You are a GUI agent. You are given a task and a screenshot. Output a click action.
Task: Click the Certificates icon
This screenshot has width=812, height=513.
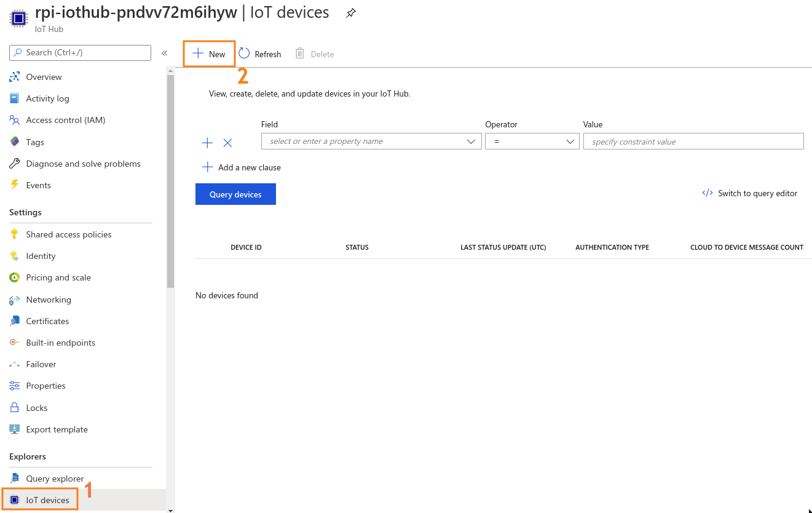coord(15,321)
